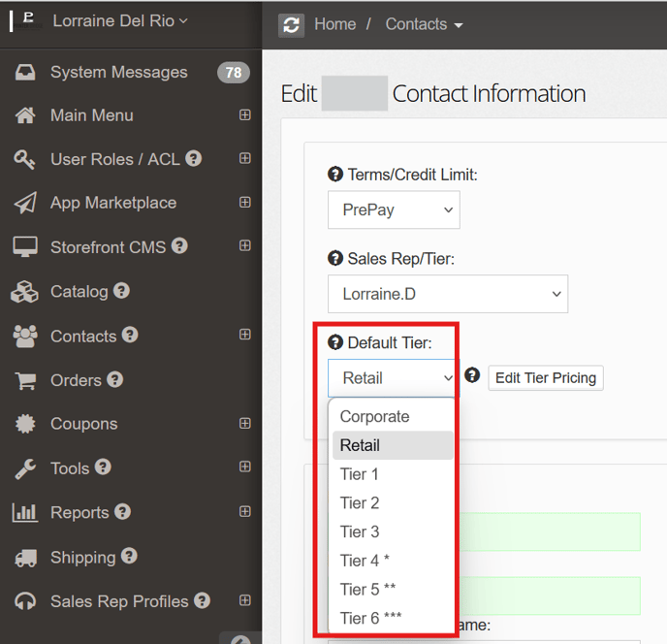The width and height of the screenshot is (667, 644).
Task: Click the refresh icon beside Home
Action: [x=292, y=25]
